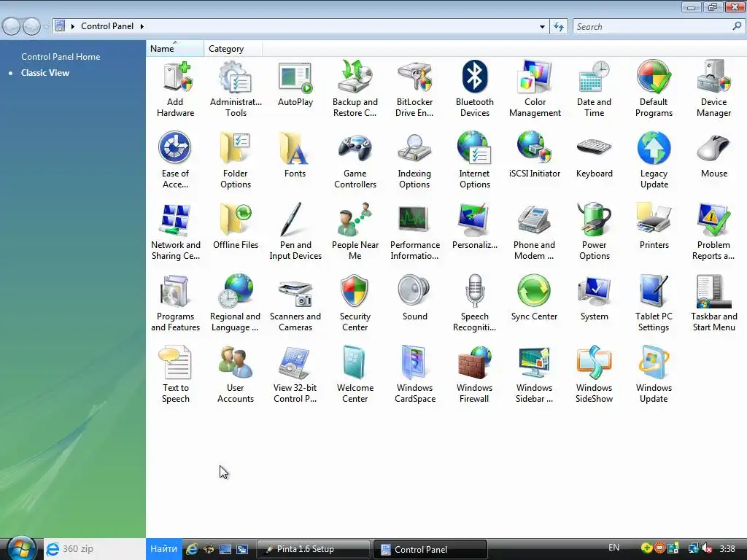747x560 pixels.
Task: Open Regional and Language Options
Action: click(x=236, y=303)
